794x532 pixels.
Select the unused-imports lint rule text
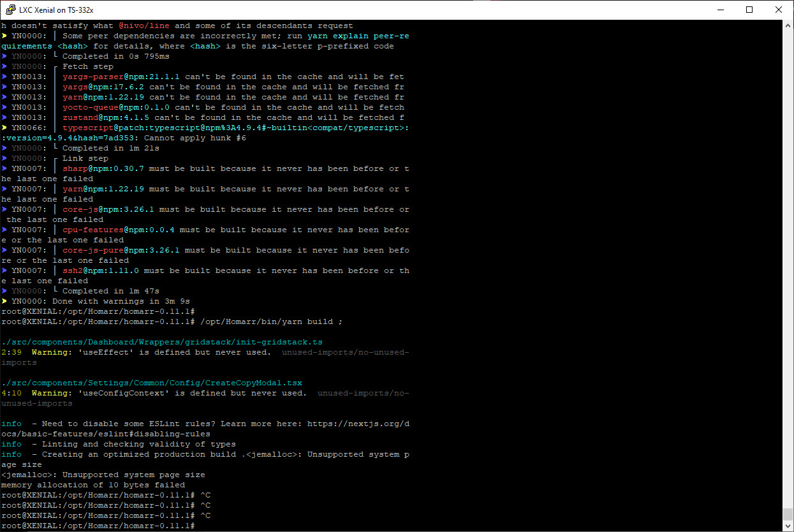(345, 351)
